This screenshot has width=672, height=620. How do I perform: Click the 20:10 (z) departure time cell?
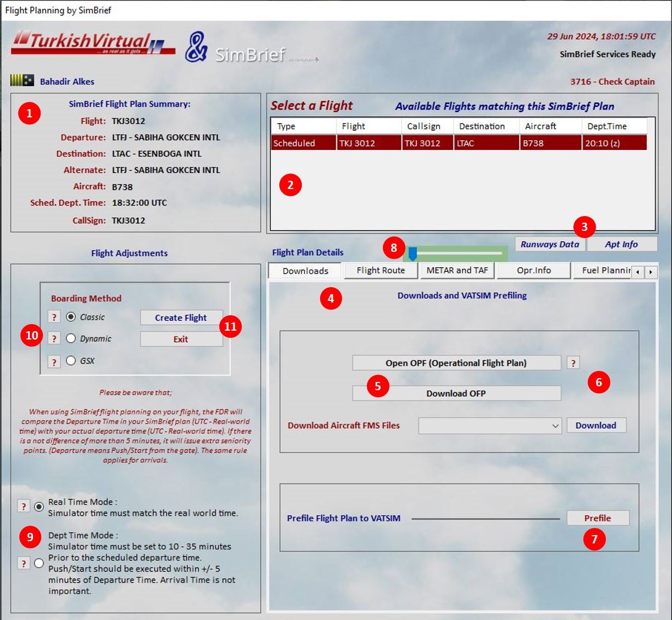[615, 143]
